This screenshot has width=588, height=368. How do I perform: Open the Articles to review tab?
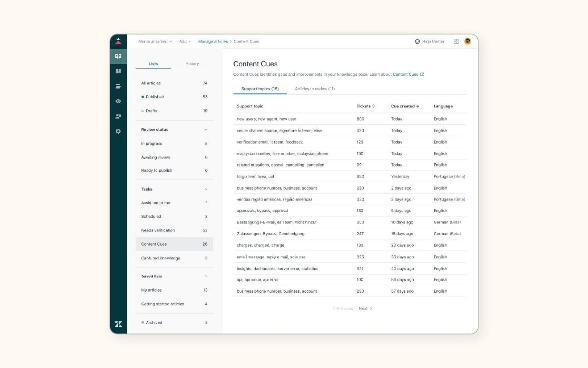[314, 89]
